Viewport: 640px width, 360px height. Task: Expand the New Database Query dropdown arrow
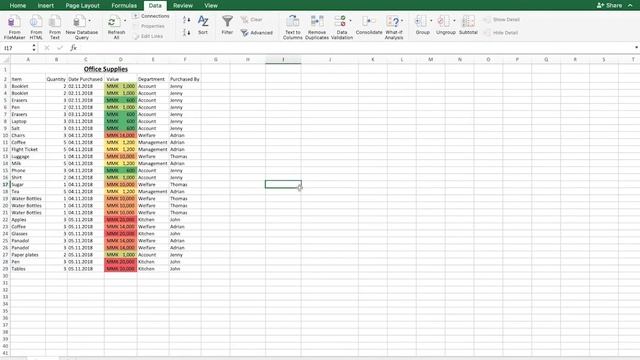(89, 20)
